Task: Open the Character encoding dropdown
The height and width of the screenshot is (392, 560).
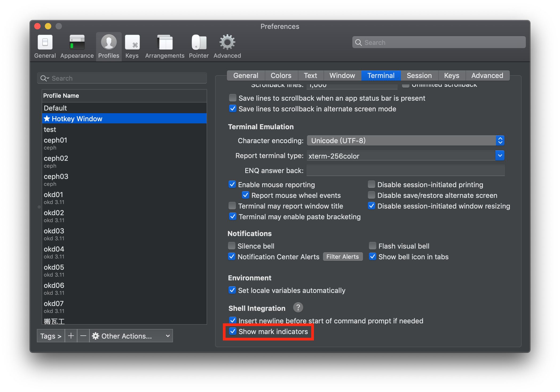Action: point(406,141)
